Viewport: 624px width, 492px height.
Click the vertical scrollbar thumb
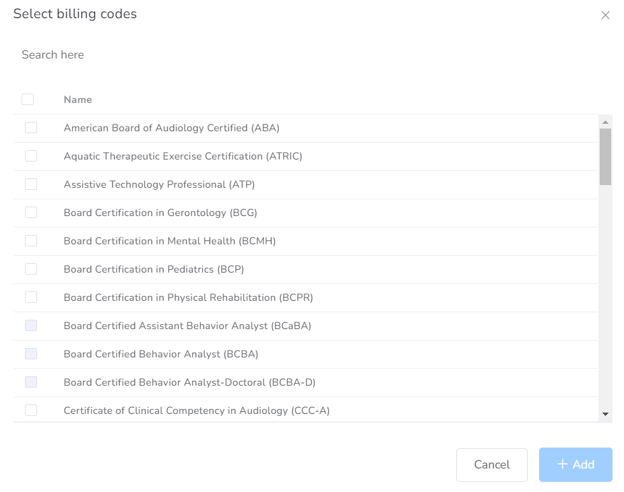point(605,156)
